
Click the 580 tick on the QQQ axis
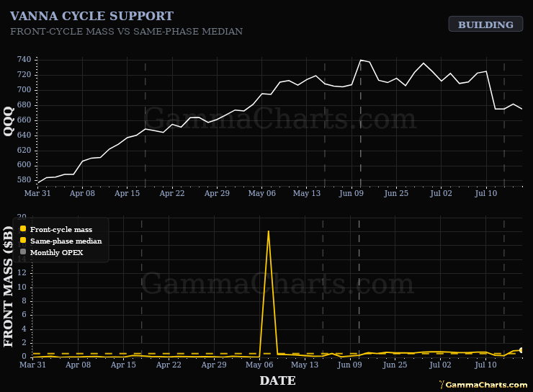24,180
